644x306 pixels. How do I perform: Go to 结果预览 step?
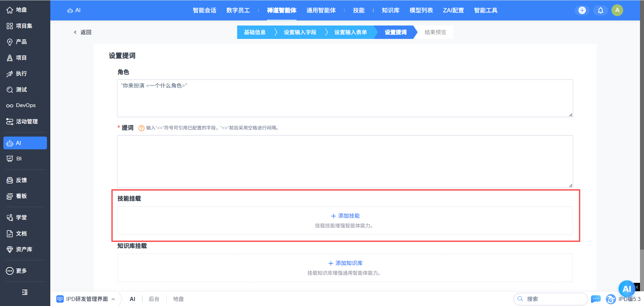pyautogui.click(x=435, y=32)
